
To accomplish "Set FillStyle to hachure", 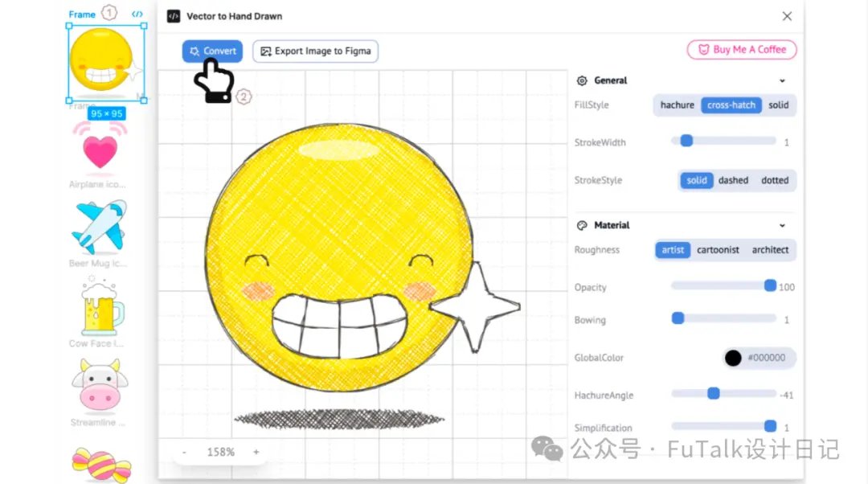I will (x=677, y=105).
